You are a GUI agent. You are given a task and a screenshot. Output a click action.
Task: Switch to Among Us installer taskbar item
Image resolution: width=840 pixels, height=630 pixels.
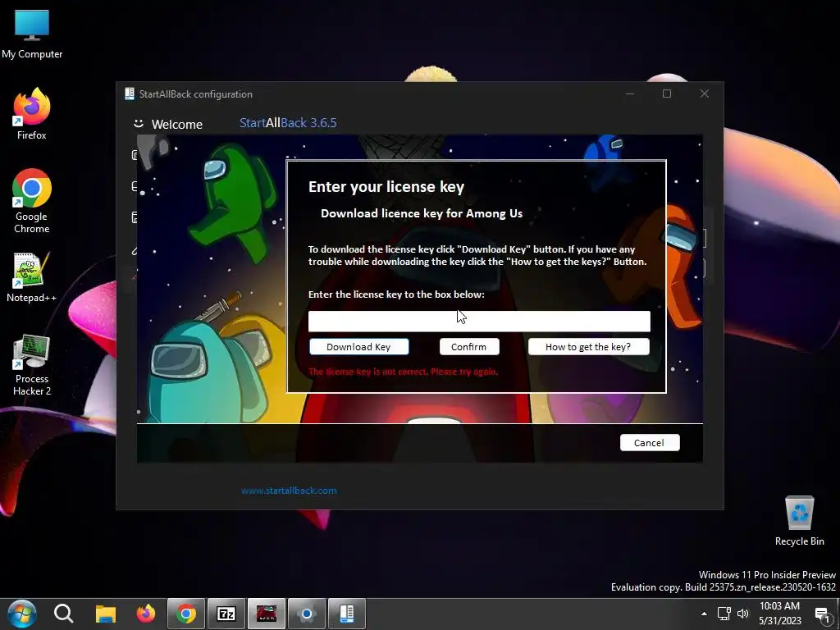click(x=267, y=614)
